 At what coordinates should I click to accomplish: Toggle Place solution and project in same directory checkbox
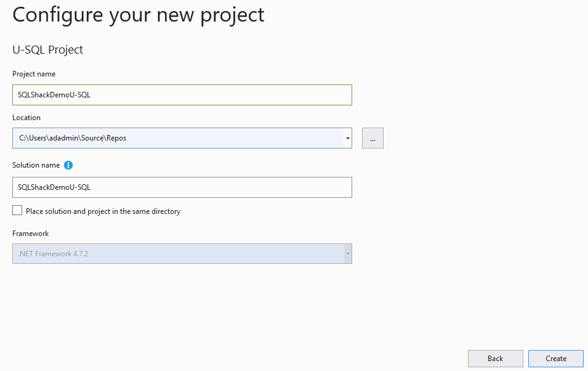[17, 211]
